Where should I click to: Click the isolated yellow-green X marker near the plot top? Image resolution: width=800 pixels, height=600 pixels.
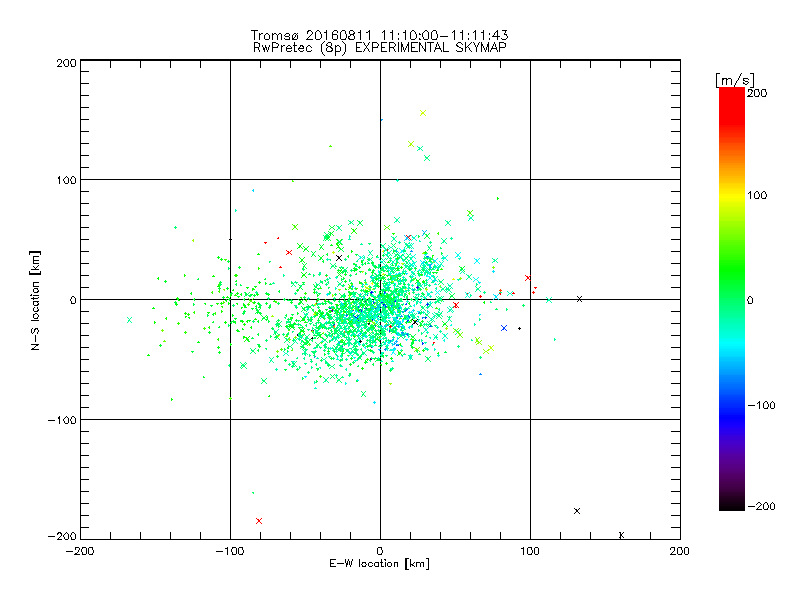(x=422, y=113)
